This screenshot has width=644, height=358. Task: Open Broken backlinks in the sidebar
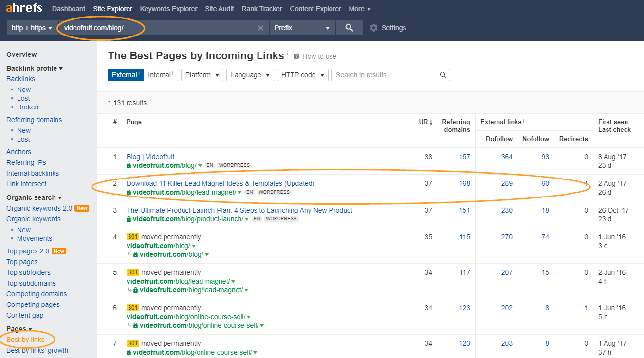[x=28, y=107]
